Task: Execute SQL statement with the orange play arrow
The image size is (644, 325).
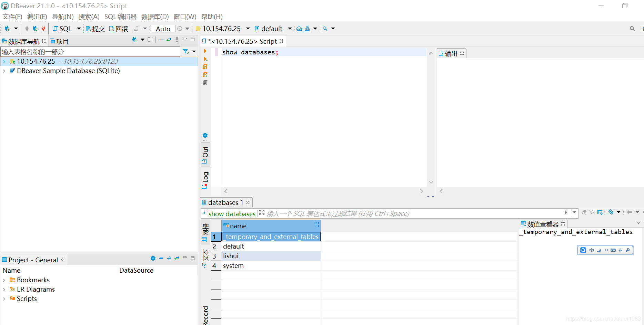Action: click(205, 51)
